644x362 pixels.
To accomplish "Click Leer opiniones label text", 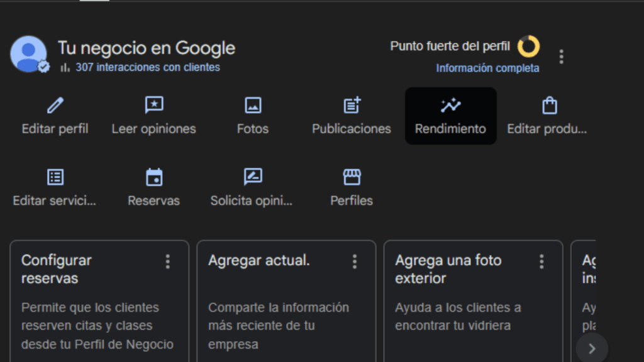I will coord(154,129).
